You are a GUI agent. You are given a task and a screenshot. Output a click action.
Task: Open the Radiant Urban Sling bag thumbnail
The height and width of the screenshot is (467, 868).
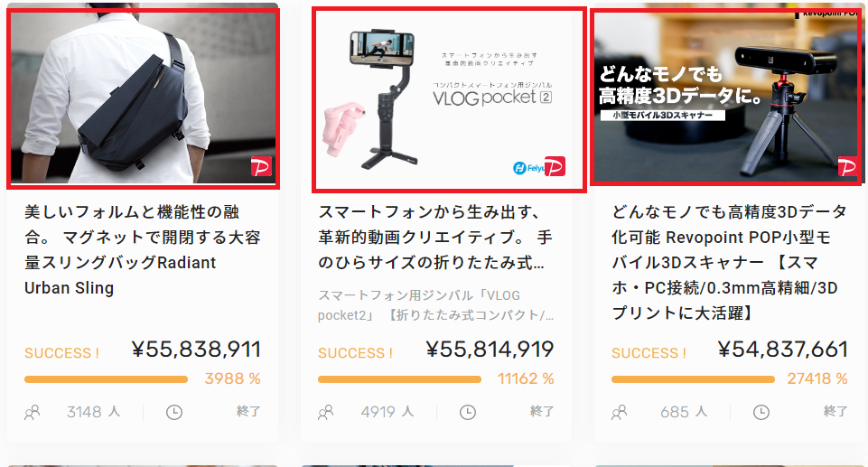point(143,98)
